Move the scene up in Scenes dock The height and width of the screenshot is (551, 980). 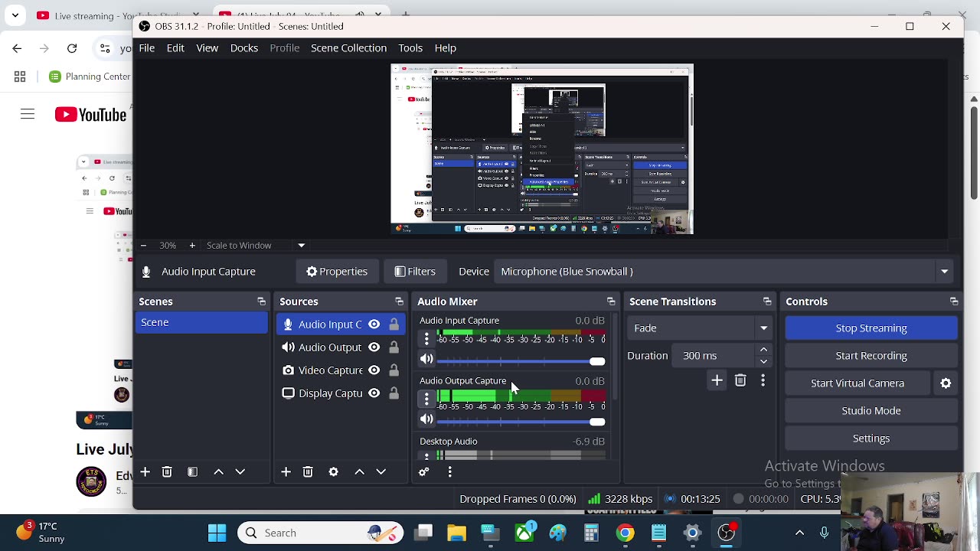[x=218, y=472]
